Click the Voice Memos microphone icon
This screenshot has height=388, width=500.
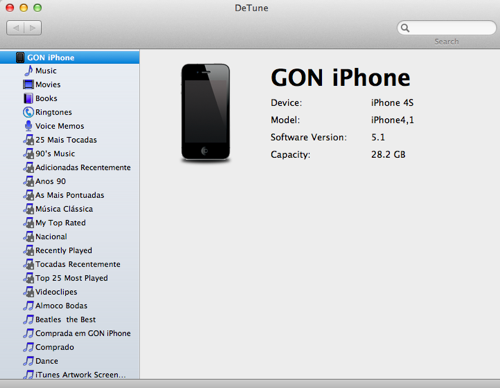tap(28, 126)
